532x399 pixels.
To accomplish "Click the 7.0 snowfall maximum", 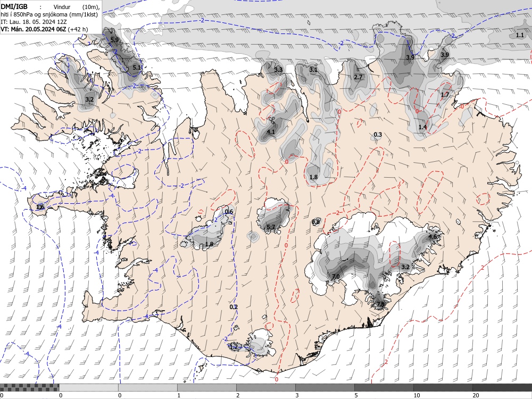I will point(335,277).
